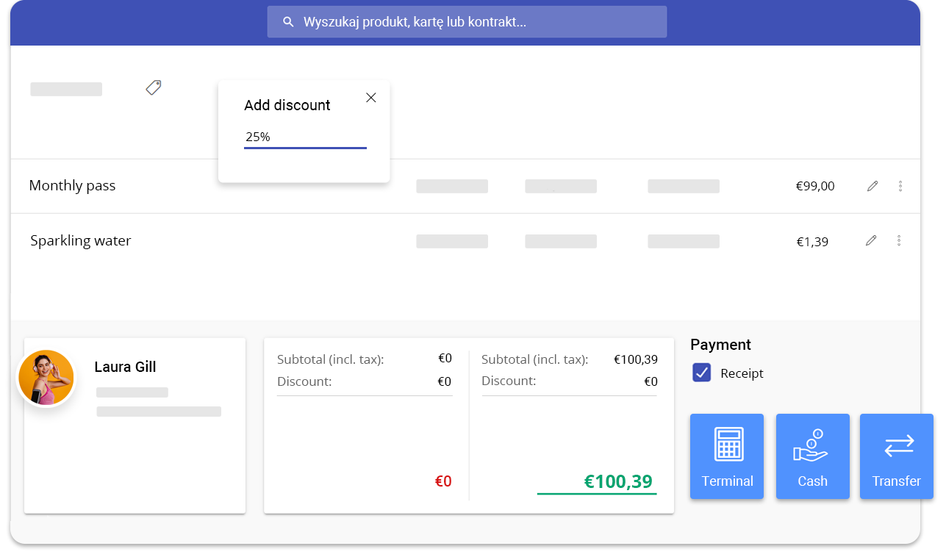Select the Sparkling water row label
The width and height of the screenshot is (946, 560).
click(x=80, y=240)
